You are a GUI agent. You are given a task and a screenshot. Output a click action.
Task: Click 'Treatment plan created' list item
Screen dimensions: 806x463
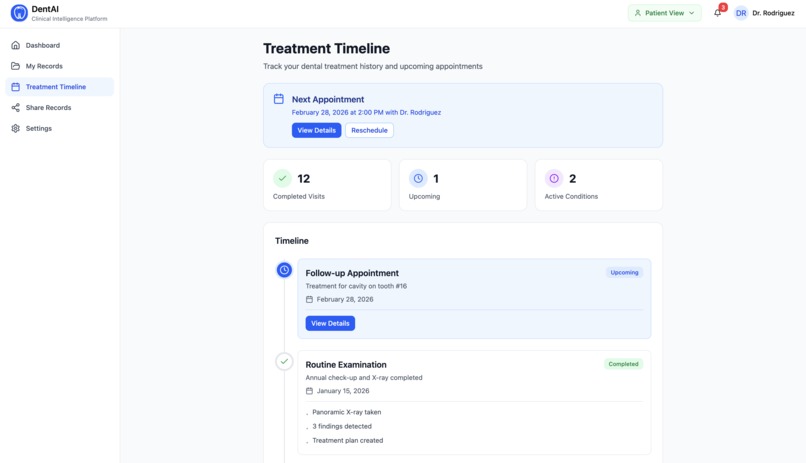point(347,440)
